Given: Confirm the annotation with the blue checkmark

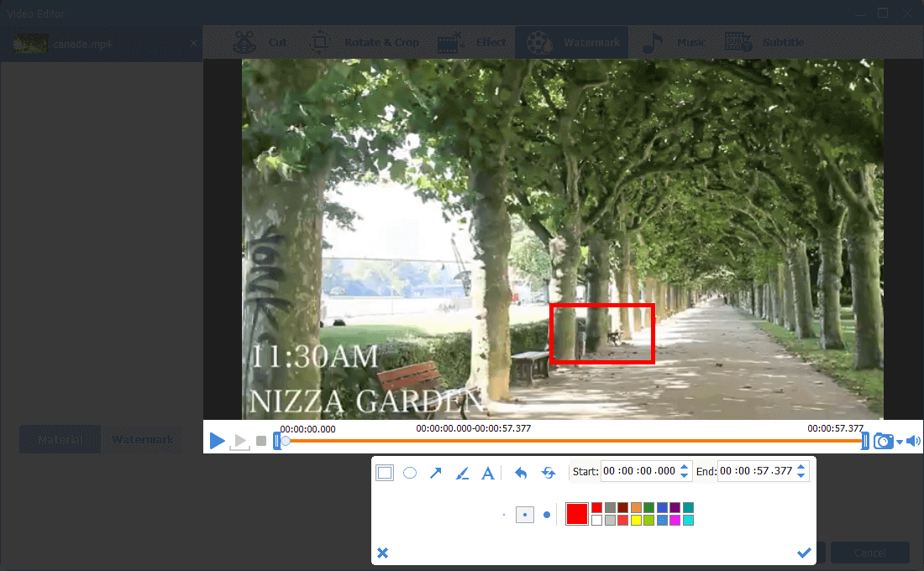Looking at the screenshot, I should click(804, 553).
